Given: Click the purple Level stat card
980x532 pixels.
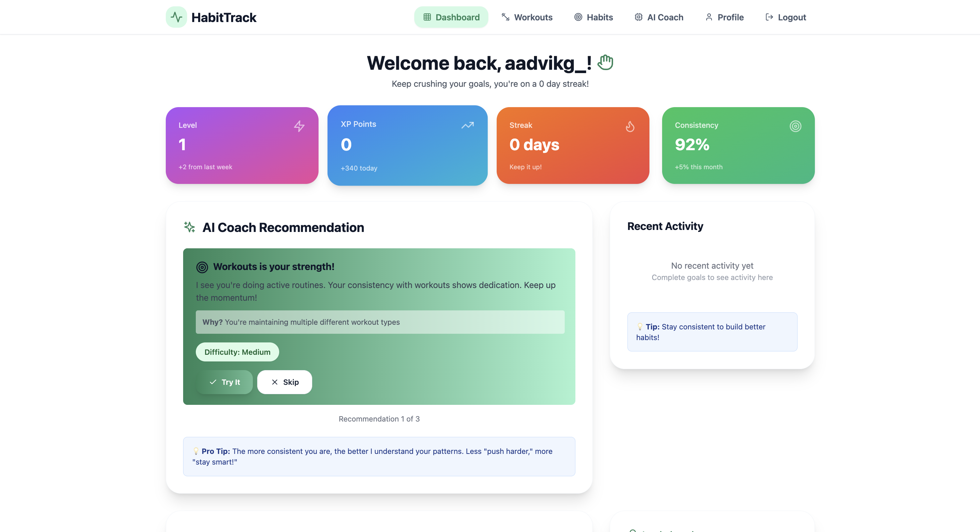Looking at the screenshot, I should (x=242, y=146).
